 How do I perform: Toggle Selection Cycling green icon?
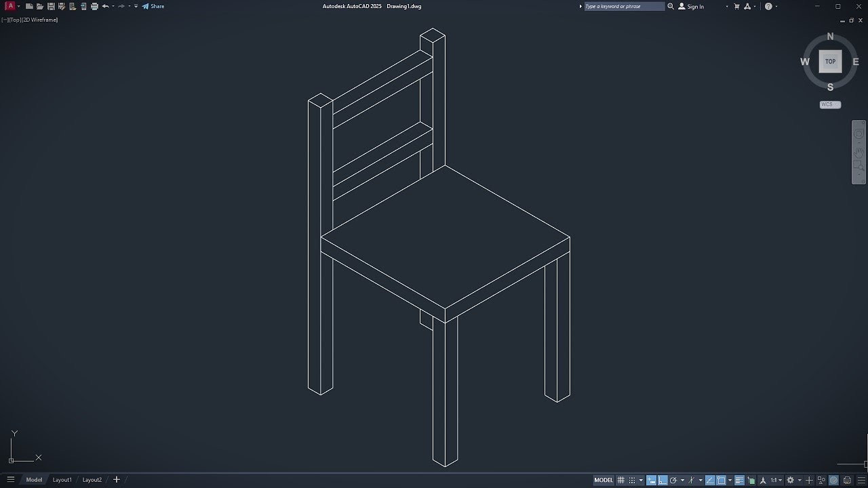click(751, 480)
